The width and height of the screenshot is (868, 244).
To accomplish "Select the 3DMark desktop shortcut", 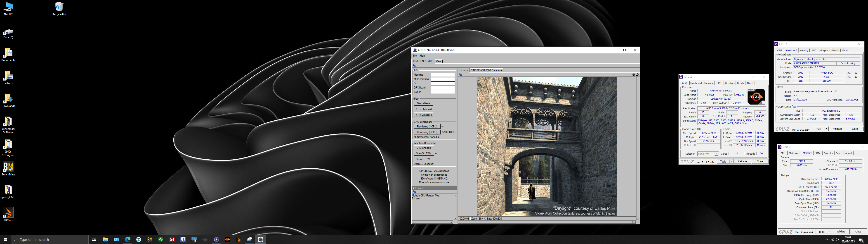I will pos(8,215).
